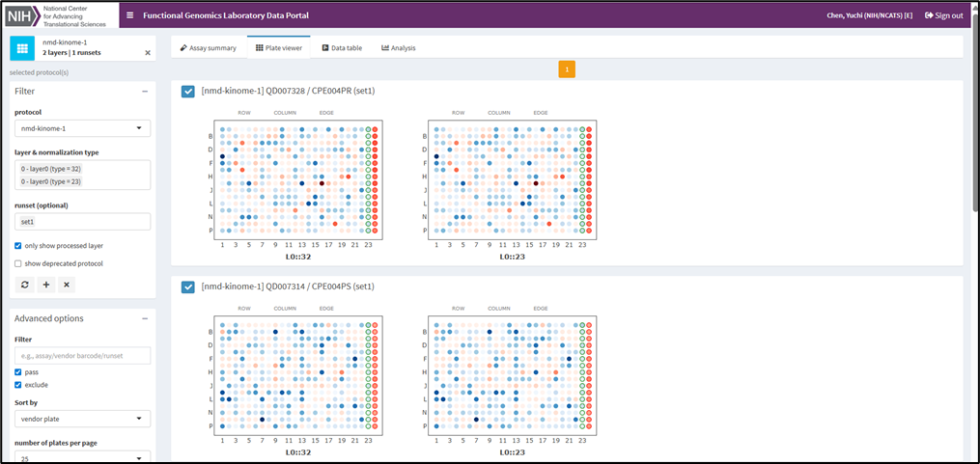
Task: Uncheck the QD007328 / CPE004PR plate checkbox
Action: (x=188, y=92)
